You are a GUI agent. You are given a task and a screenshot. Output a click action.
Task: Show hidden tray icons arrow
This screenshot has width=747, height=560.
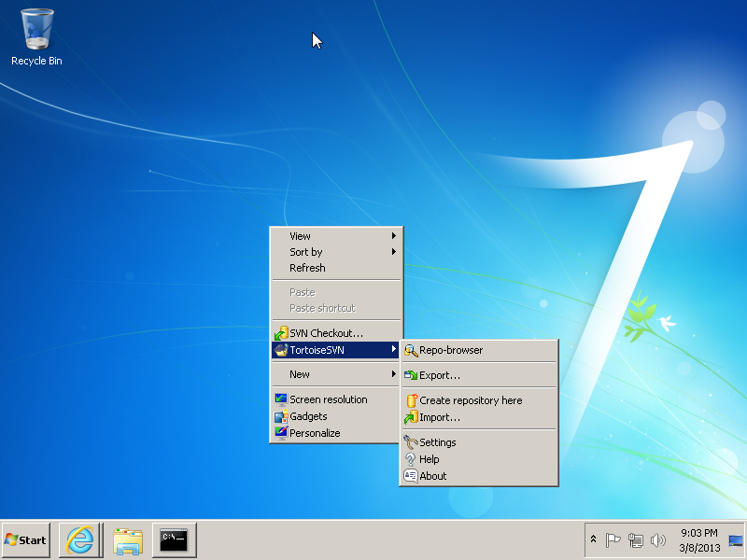(x=594, y=539)
